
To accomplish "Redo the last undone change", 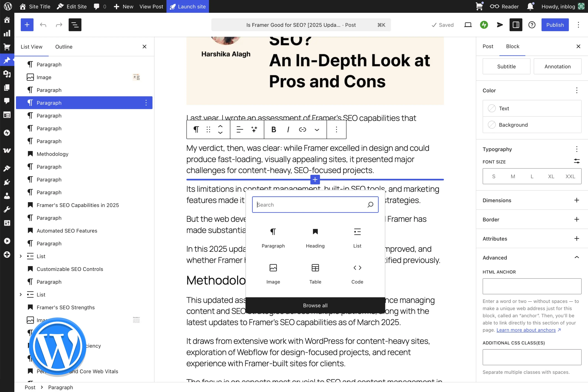I will 59,25.
